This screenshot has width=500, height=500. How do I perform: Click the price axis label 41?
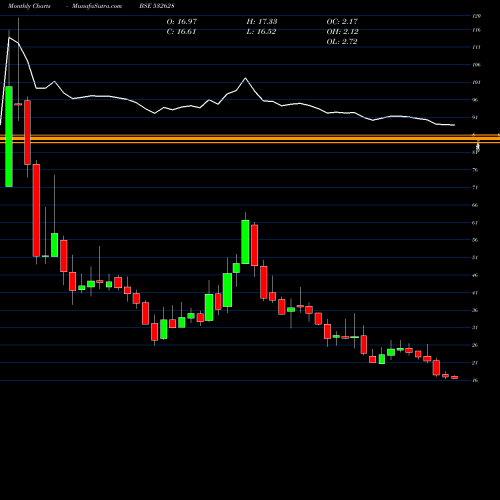476,293
